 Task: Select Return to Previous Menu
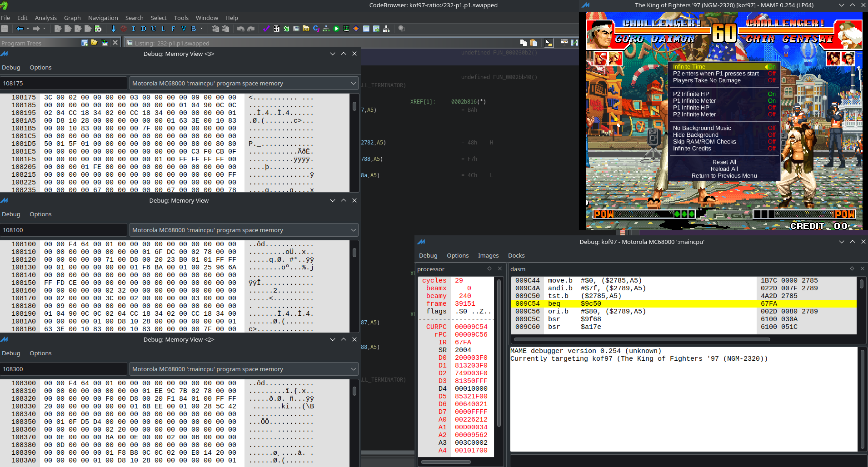click(x=724, y=176)
